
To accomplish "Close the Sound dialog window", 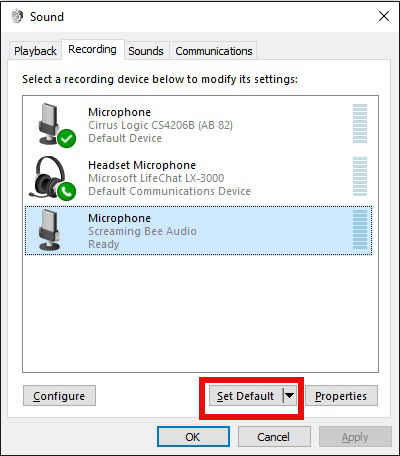I will [384, 16].
